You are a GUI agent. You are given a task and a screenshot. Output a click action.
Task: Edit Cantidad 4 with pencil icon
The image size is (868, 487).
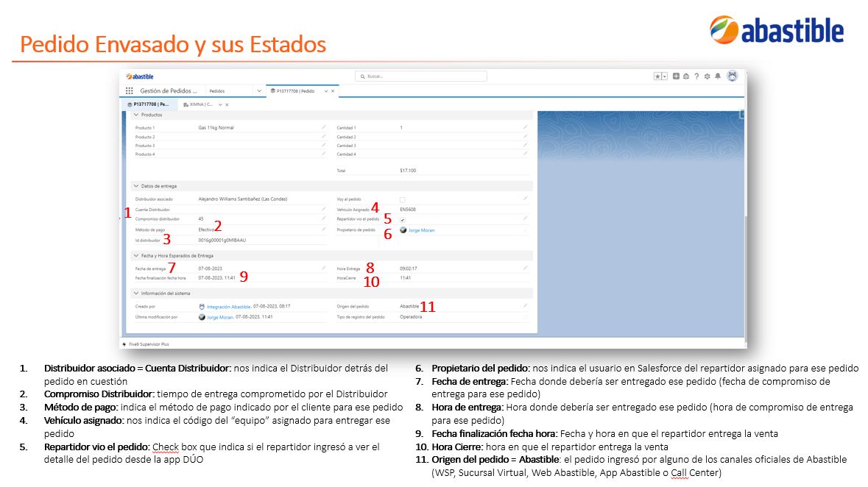click(526, 154)
